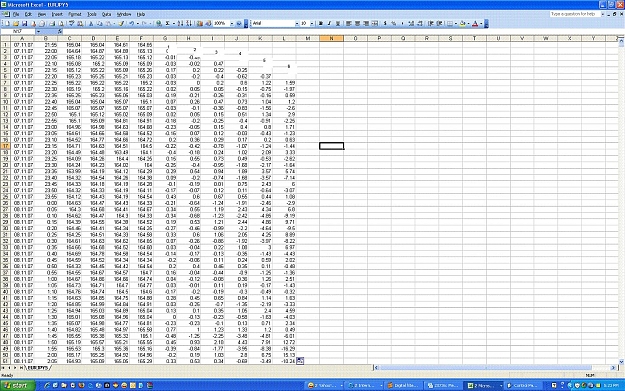Open the Tools menu
The width and height of the screenshot is (625, 391).
click(x=92, y=14)
